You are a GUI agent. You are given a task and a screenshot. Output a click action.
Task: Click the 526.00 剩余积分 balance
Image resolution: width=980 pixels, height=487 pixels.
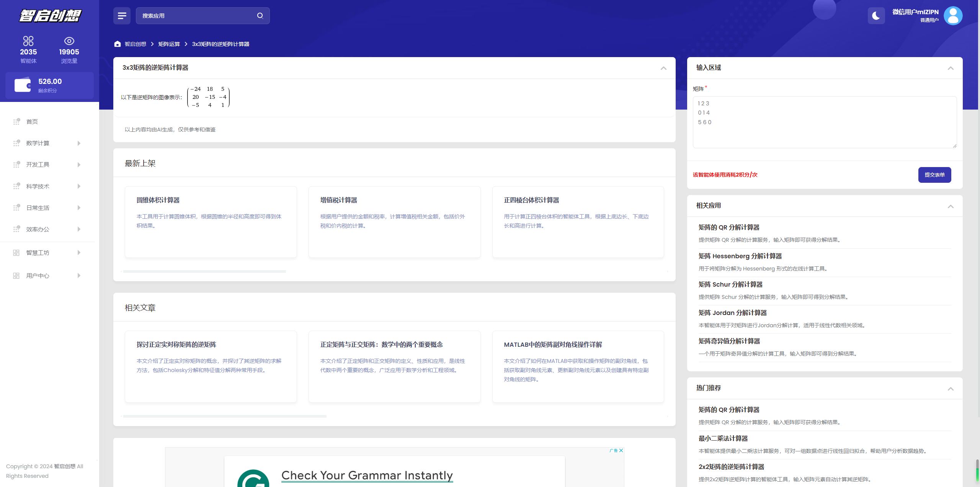pyautogui.click(x=50, y=85)
